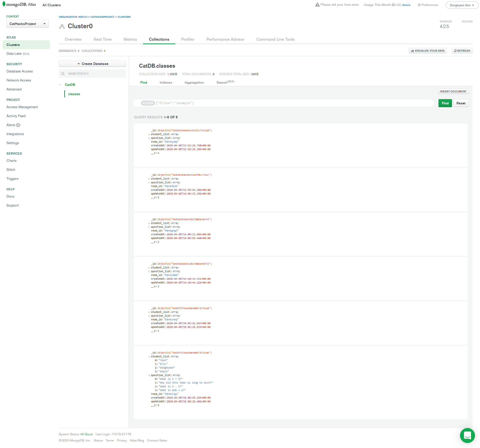The height and width of the screenshot is (448, 480).
Task: Click the Refresh button
Action: coord(462,51)
